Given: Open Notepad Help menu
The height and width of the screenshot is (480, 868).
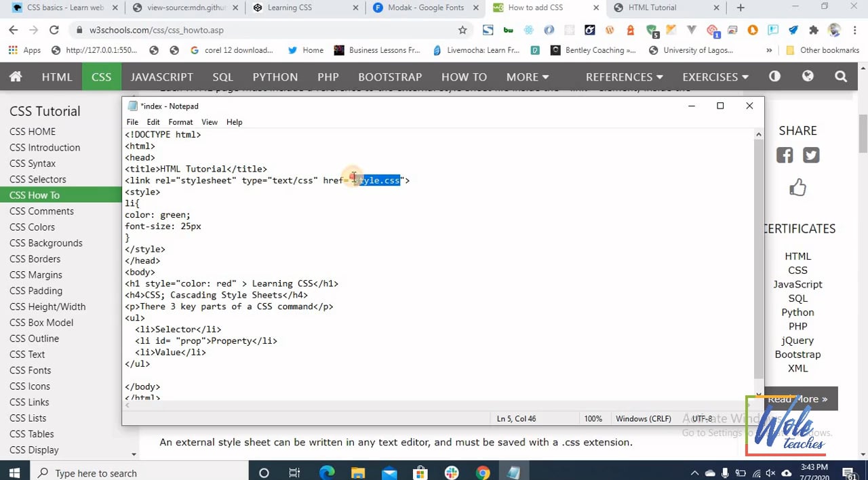Looking at the screenshot, I should click(x=234, y=122).
